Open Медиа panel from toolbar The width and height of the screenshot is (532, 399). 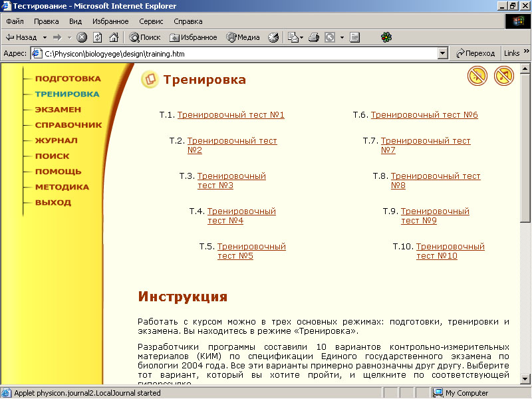click(x=243, y=37)
